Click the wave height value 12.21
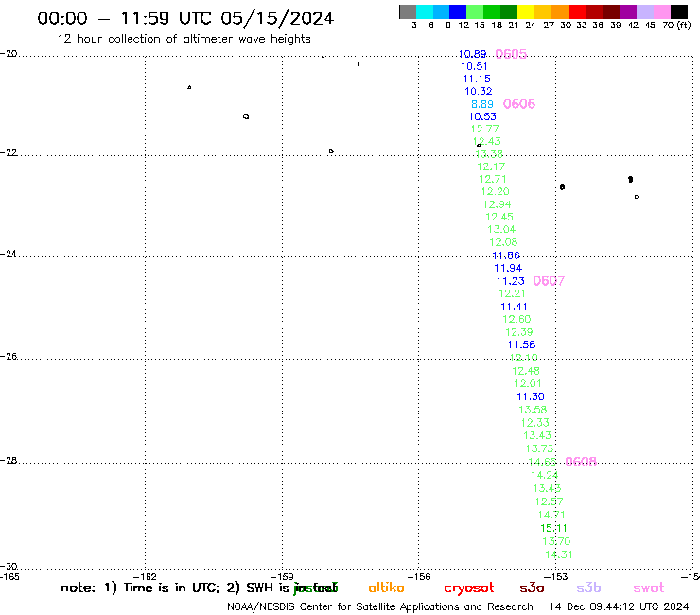700x615 pixels. tap(512, 294)
